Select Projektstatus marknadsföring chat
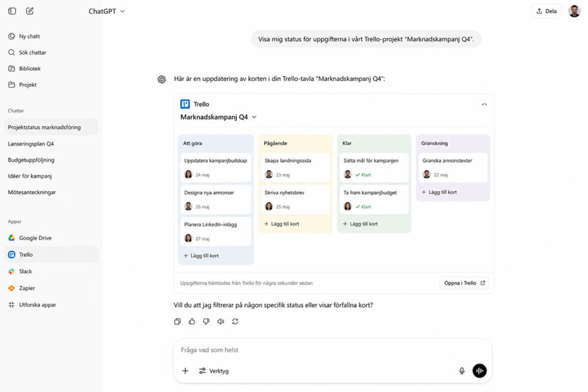Viewport: 588px width, 392px height. (x=51, y=127)
